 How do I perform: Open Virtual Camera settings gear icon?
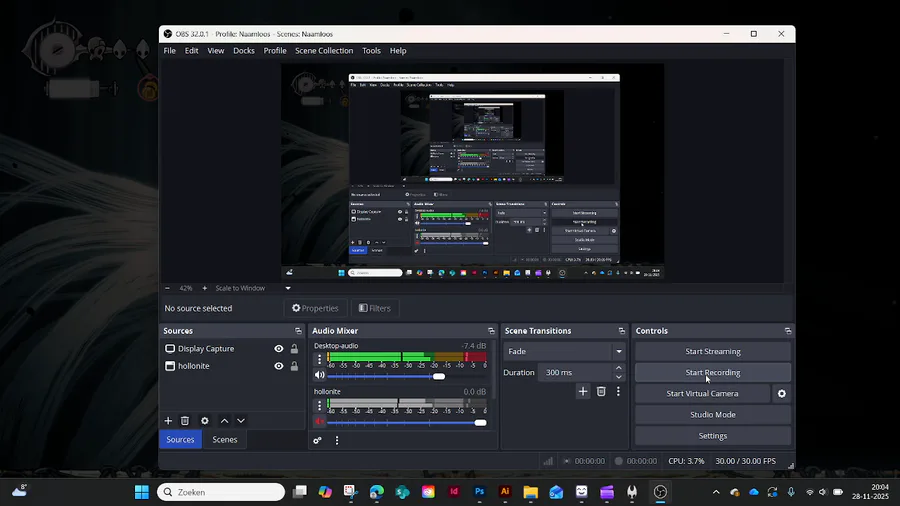click(782, 394)
